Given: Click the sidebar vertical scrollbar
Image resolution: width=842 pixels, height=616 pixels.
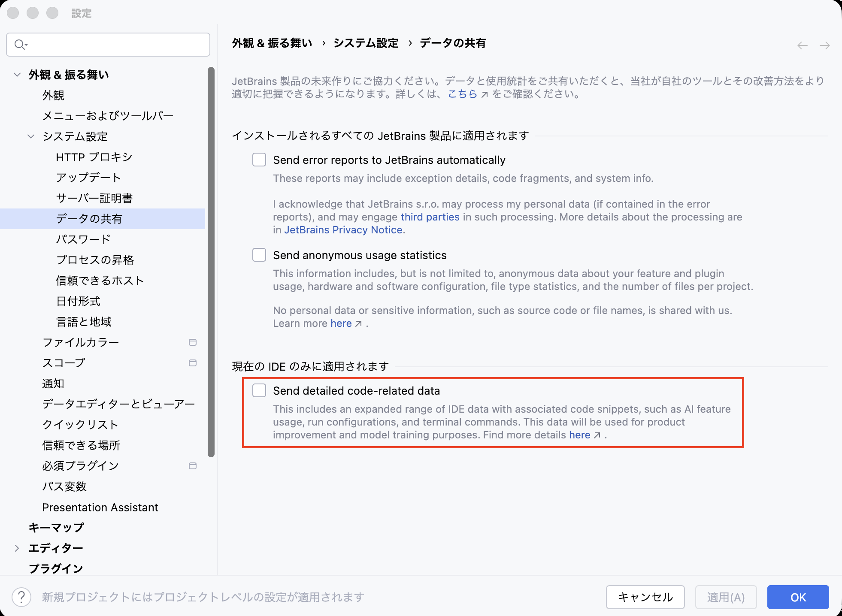Looking at the screenshot, I should point(211,262).
